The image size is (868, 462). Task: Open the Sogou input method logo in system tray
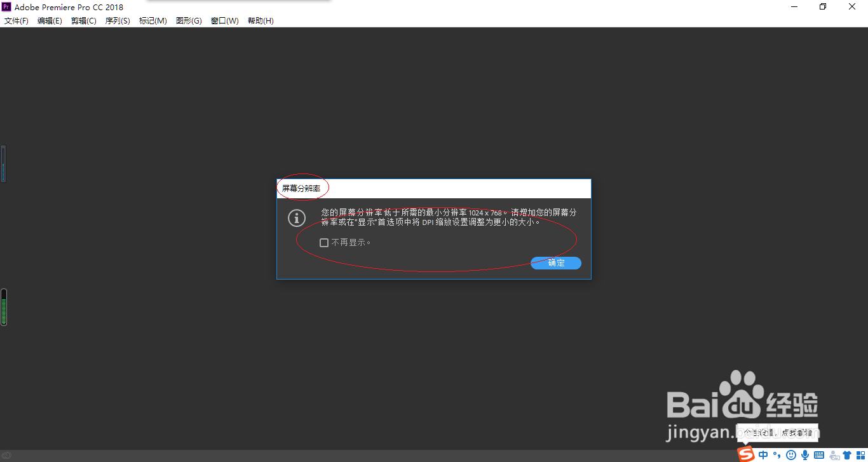[x=745, y=454]
